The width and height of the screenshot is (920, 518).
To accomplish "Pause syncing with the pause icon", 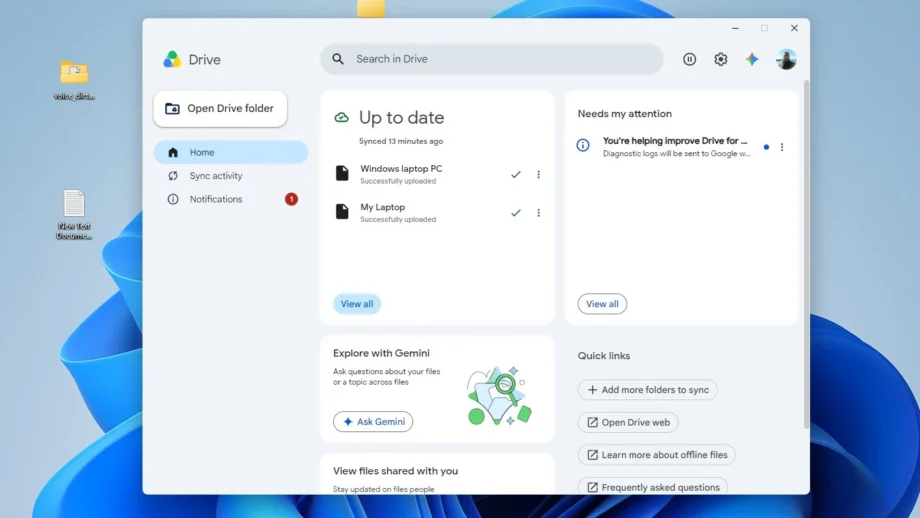I will tap(689, 59).
